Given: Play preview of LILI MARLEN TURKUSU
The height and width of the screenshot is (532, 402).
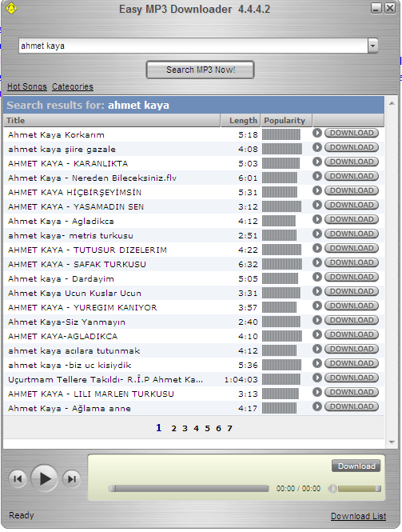Looking at the screenshot, I should coord(317,392).
